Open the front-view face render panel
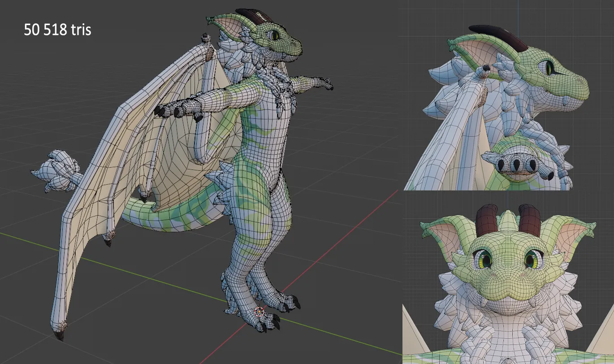Screen dimensions: 614x364 508,277
